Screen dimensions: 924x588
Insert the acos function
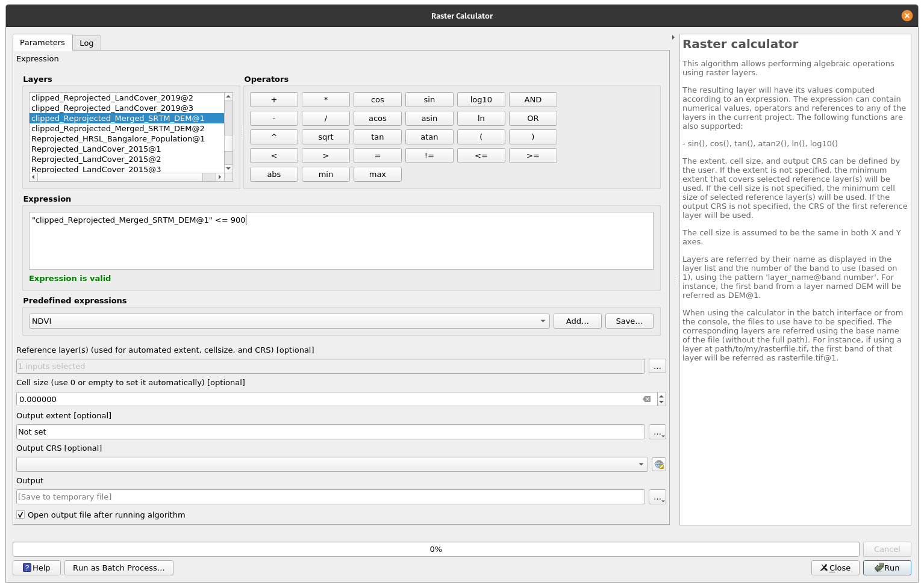tap(378, 119)
